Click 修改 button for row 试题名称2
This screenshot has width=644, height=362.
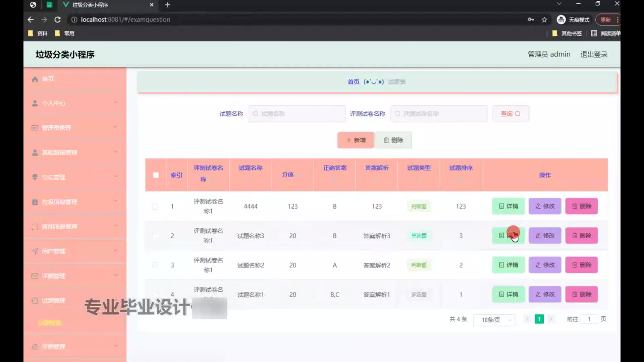pyautogui.click(x=545, y=265)
